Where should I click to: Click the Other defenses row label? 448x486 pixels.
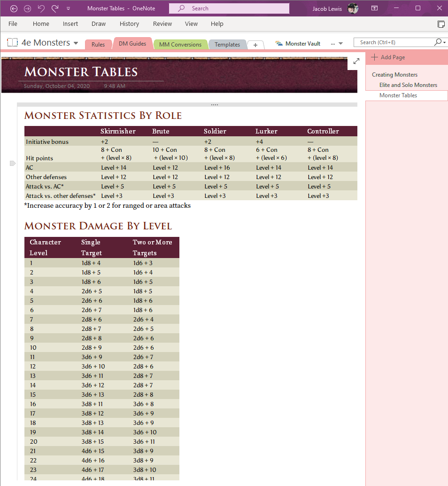[x=46, y=177]
